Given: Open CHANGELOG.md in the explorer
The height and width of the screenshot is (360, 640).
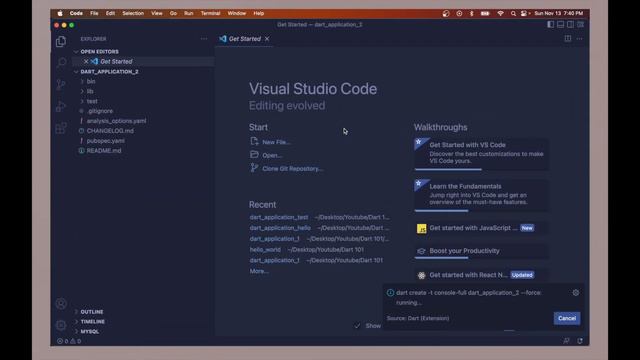Looking at the screenshot, I should (x=110, y=131).
